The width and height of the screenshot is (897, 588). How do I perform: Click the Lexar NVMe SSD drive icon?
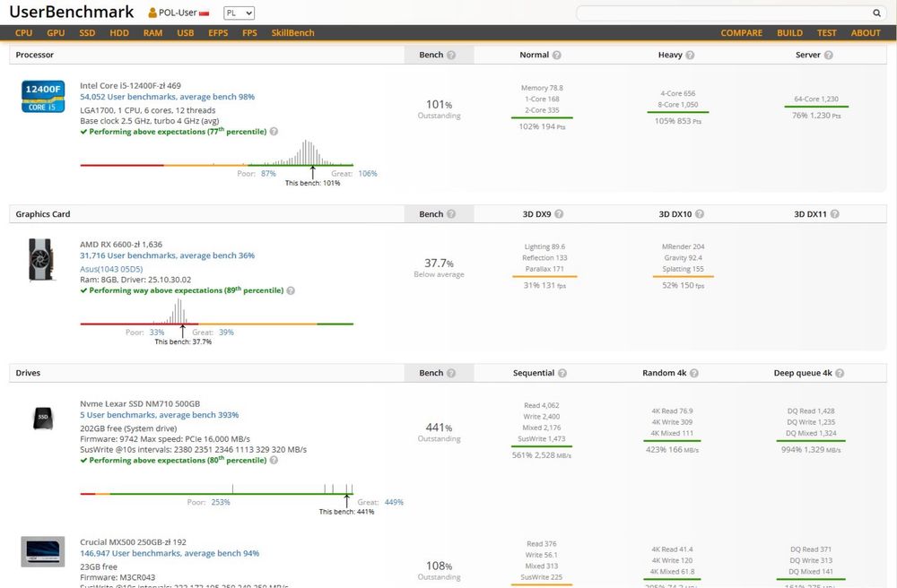pos(43,418)
